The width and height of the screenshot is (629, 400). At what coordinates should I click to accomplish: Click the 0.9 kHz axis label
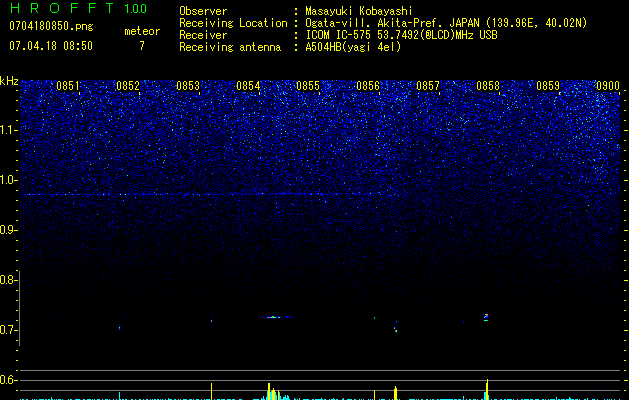[x=8, y=230]
